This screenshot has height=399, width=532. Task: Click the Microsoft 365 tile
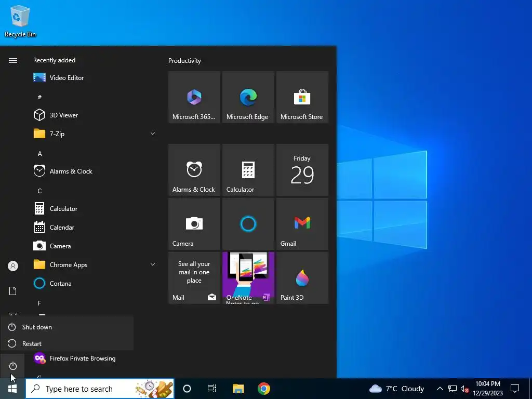[x=194, y=97]
